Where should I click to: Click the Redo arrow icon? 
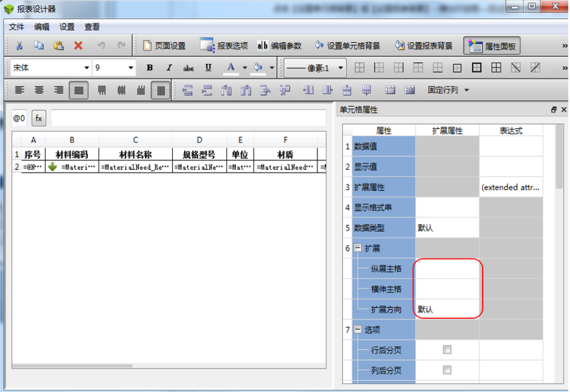(x=121, y=46)
